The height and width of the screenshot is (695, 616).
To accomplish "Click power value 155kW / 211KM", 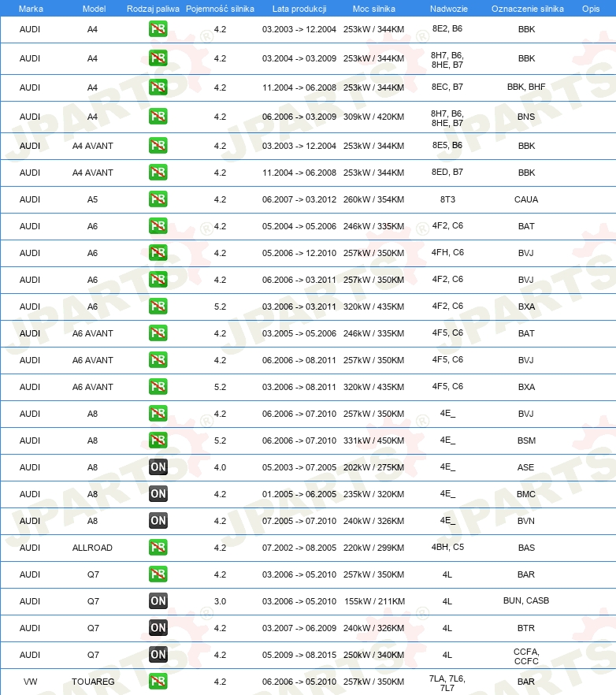I will tap(374, 601).
